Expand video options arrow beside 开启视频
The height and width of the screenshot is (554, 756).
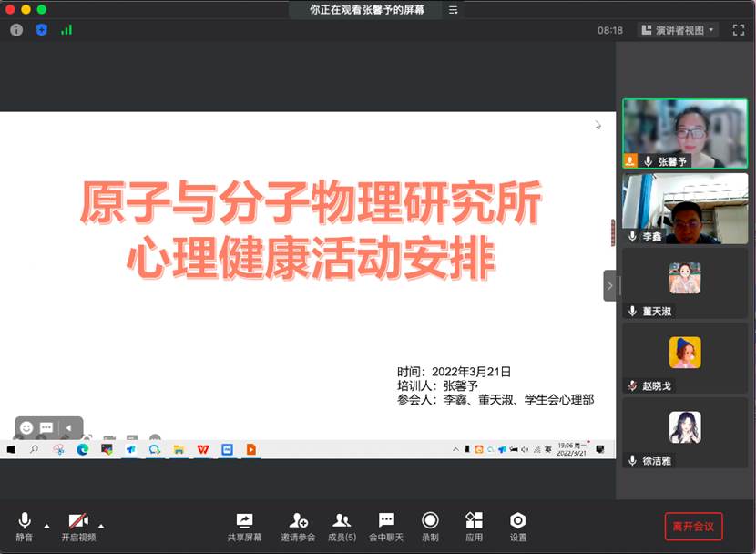click(101, 526)
